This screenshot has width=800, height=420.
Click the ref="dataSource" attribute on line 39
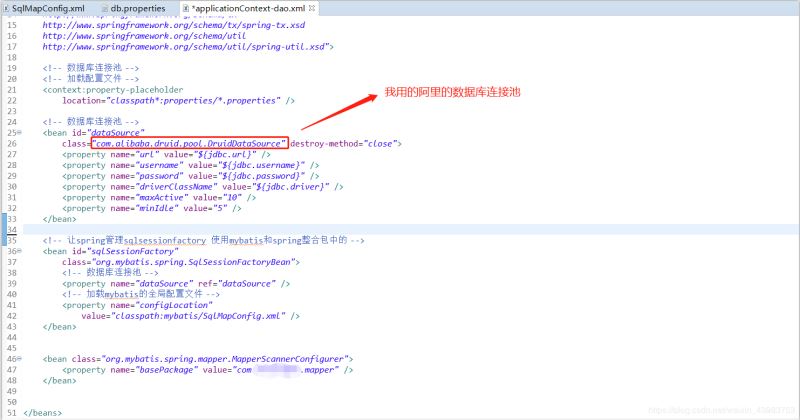point(237,283)
